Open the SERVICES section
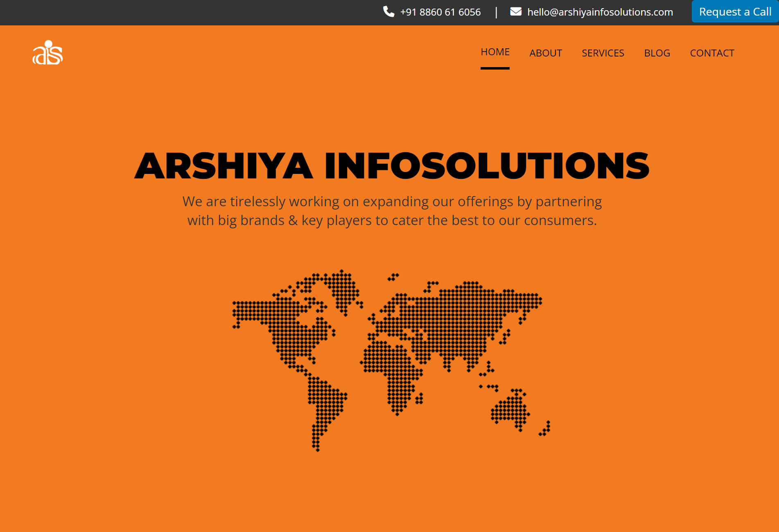779x532 pixels. click(x=603, y=53)
